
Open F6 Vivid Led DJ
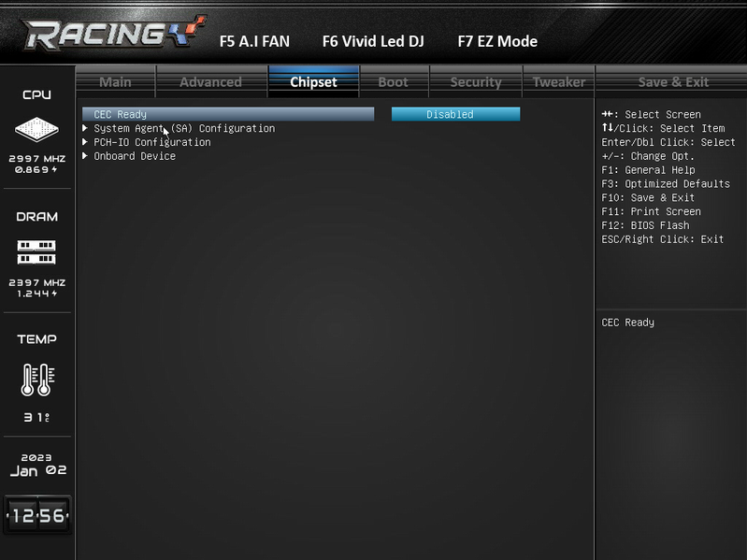click(373, 41)
